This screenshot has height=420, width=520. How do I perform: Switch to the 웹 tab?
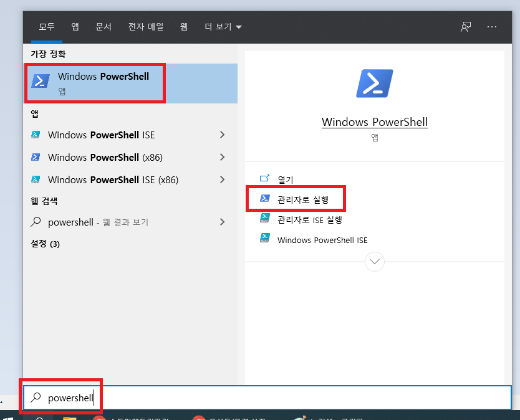[184, 27]
